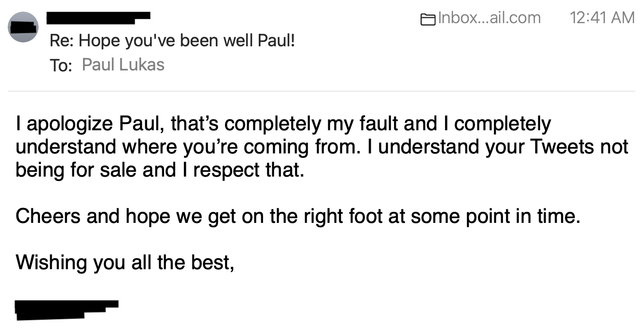Viewport: 644px width, 330px height.
Task: Click the line starting I apologize Paul
Action: coord(283,124)
